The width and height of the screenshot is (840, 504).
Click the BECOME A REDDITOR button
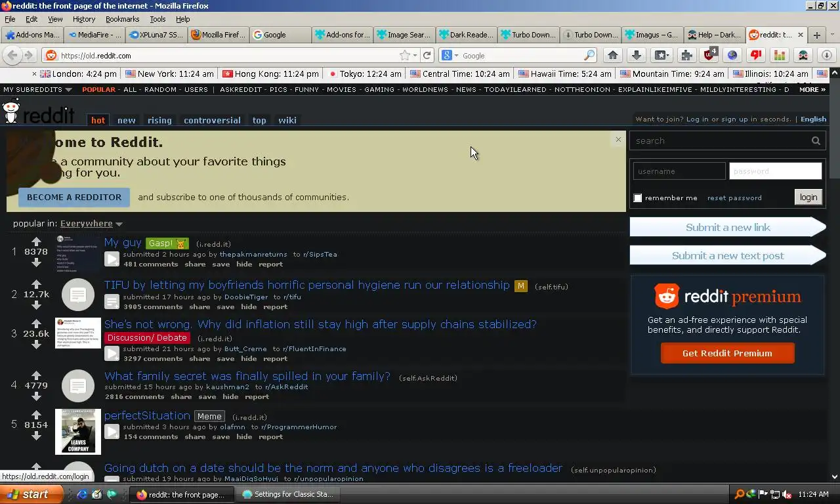(x=74, y=197)
